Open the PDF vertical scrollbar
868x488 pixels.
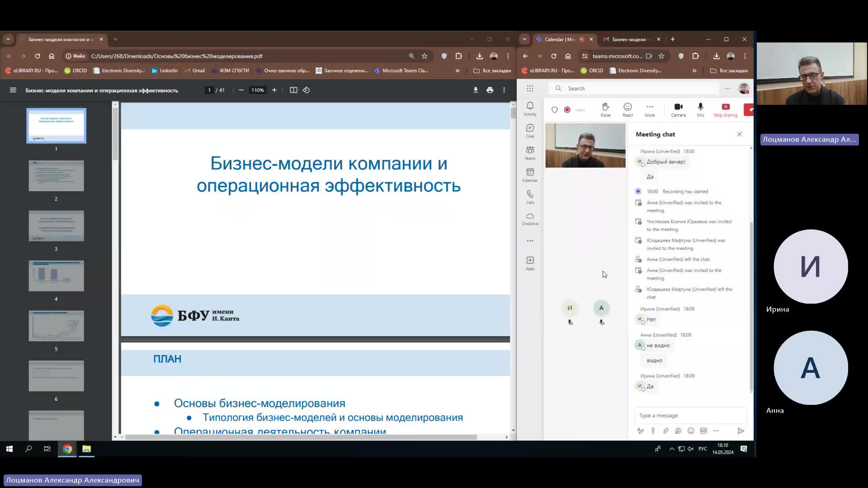tap(513, 113)
